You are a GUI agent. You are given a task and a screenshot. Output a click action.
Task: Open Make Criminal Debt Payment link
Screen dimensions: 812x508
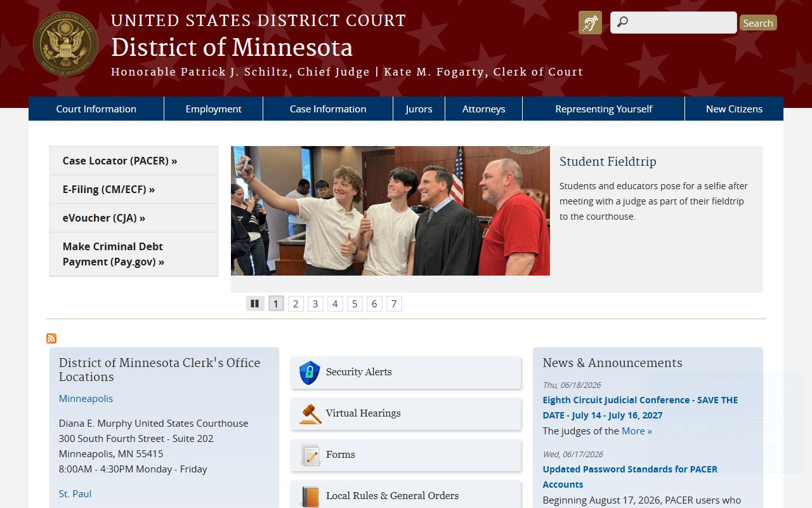pos(134,254)
